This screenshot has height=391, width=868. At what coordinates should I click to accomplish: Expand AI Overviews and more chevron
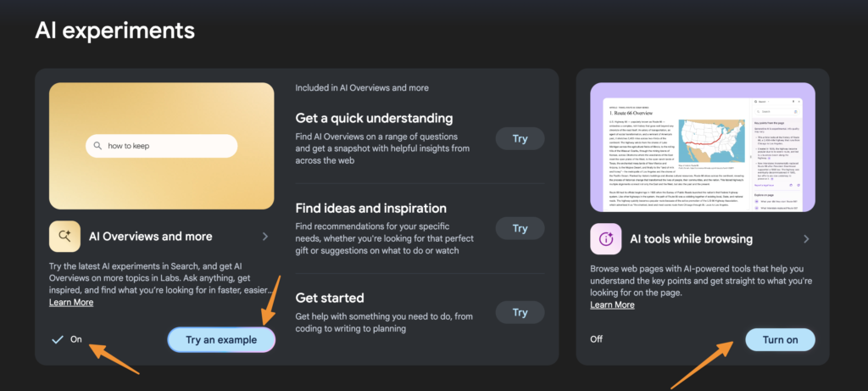pos(265,237)
